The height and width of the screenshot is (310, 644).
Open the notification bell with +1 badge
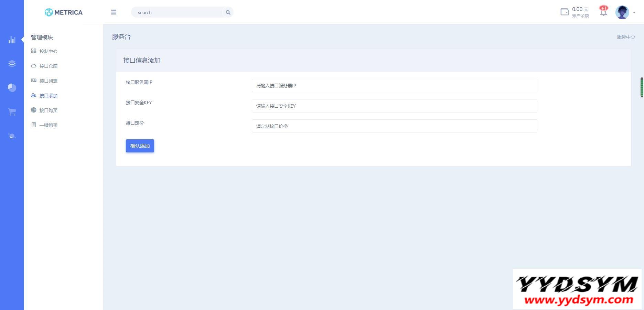click(x=603, y=12)
